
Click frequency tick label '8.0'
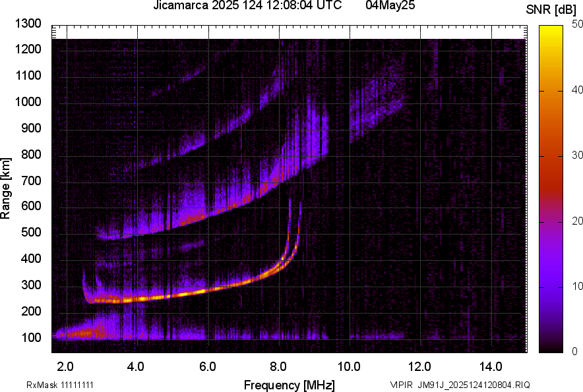click(x=278, y=367)
